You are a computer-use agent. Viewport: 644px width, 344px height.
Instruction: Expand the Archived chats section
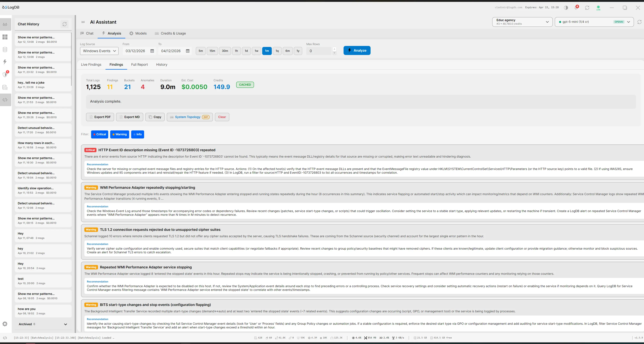[x=65, y=324]
